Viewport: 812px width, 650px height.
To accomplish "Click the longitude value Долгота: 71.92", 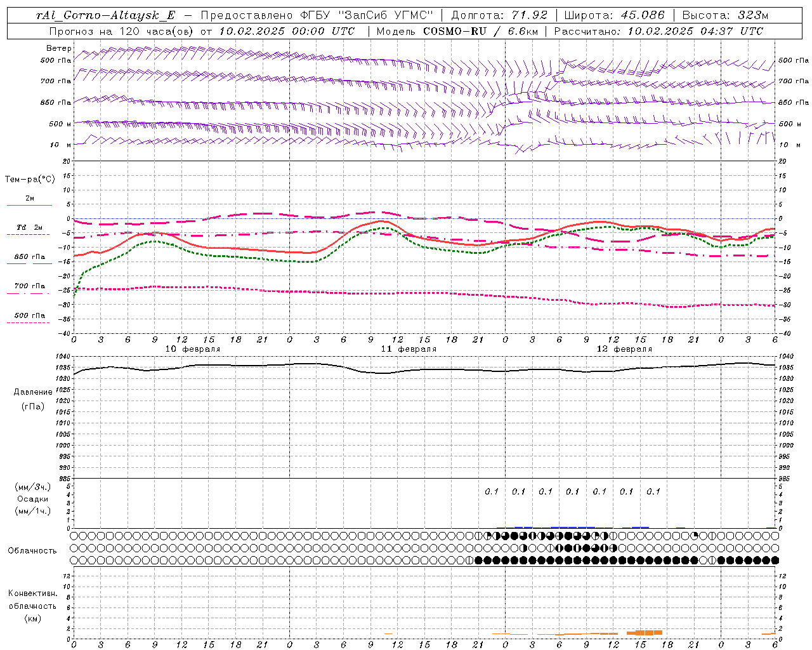I will 499,15.
